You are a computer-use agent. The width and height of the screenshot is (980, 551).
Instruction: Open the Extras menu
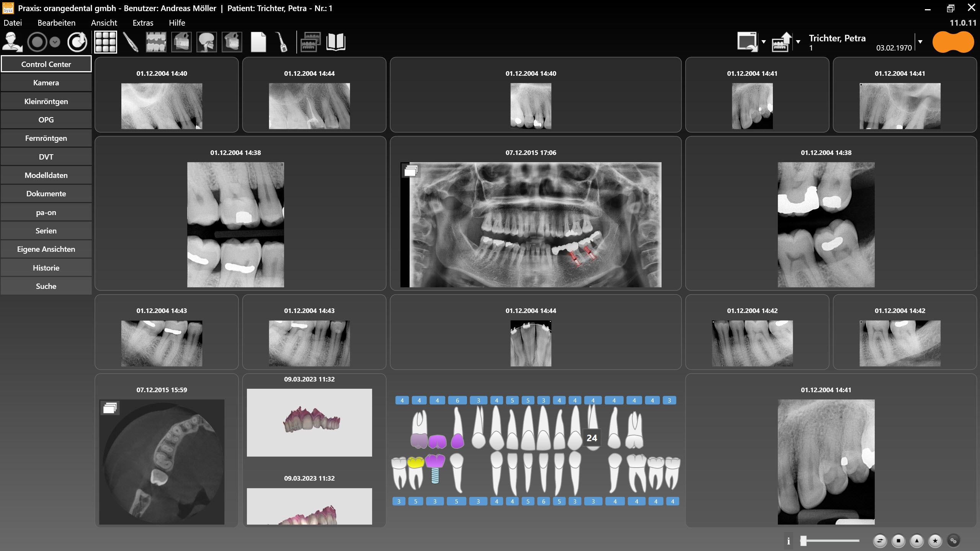click(143, 23)
